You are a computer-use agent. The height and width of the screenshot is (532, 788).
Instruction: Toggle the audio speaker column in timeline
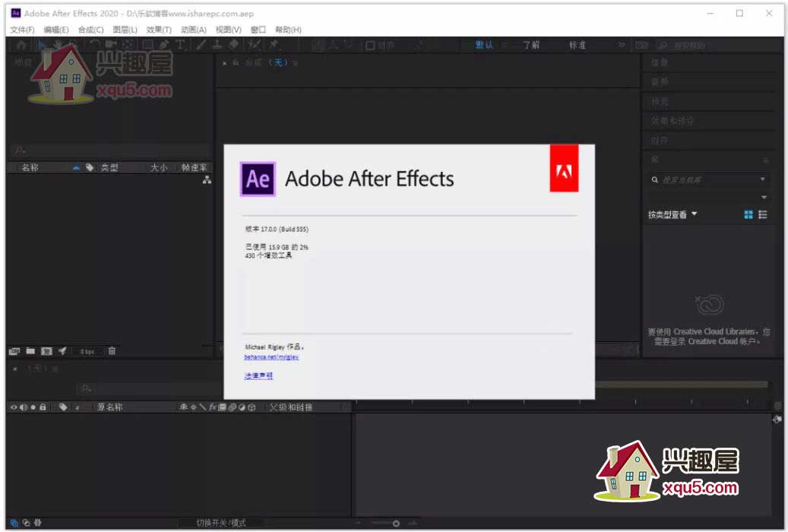tap(23, 407)
